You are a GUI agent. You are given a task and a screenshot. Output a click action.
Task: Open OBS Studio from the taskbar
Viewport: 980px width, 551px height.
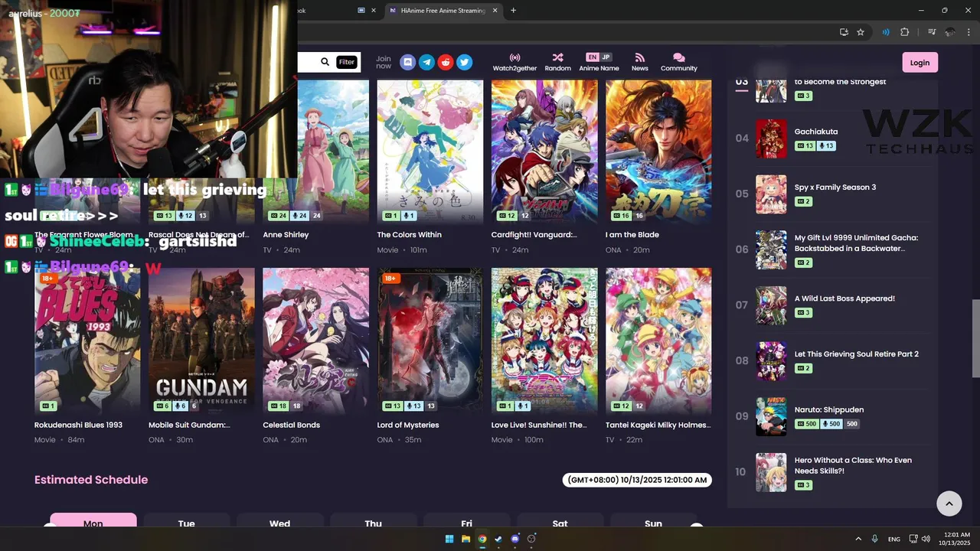531,539
